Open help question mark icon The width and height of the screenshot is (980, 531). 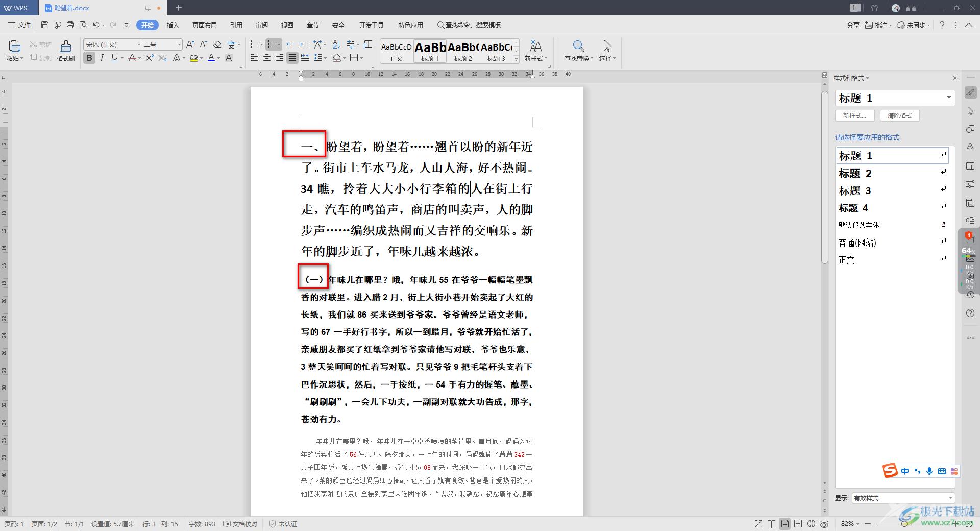(x=942, y=25)
